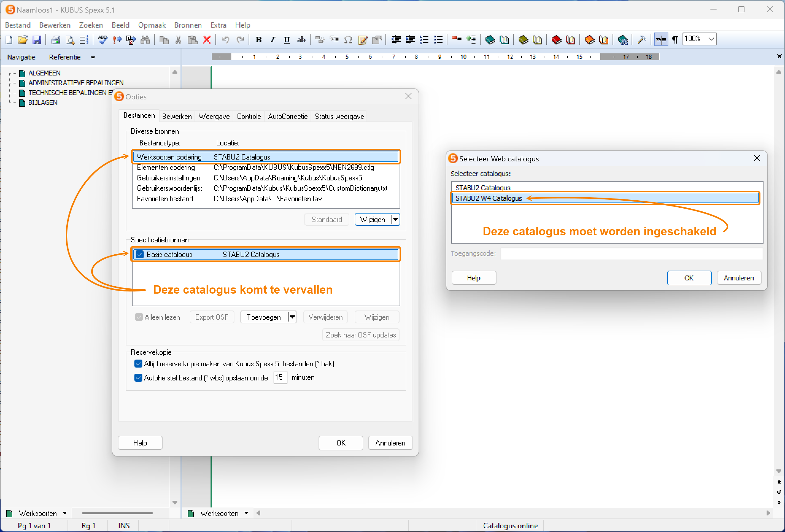Click the teal closed book icon
This screenshot has width=785, height=532.
490,40
